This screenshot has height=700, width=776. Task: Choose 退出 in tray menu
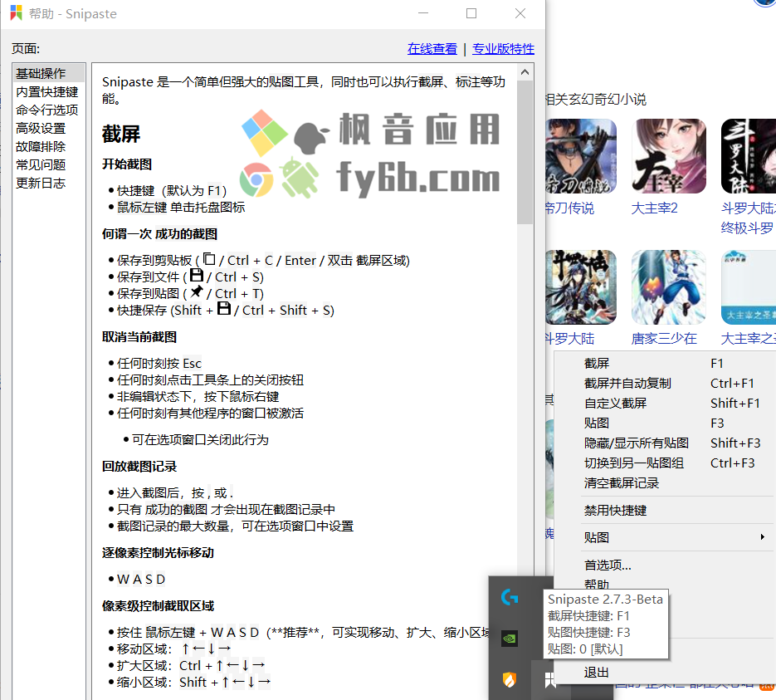click(663, 673)
